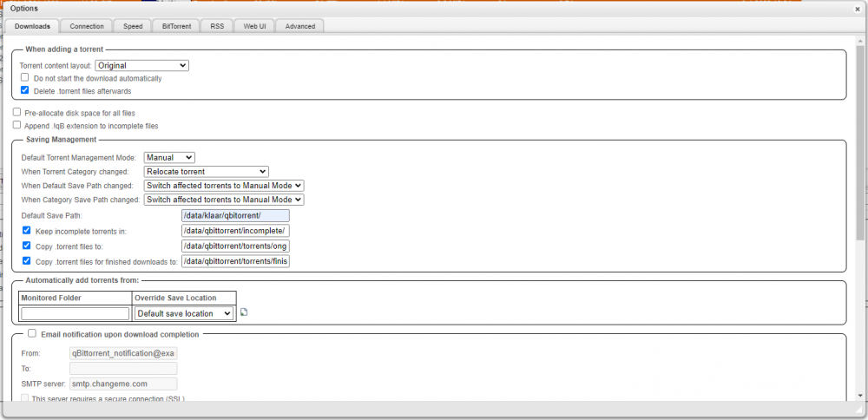
Task: Toggle Copy .torrent files to checkbox
Action: pos(26,245)
